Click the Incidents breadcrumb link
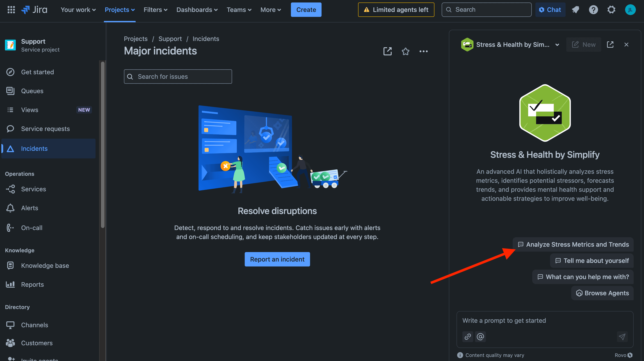644x361 pixels. click(206, 39)
